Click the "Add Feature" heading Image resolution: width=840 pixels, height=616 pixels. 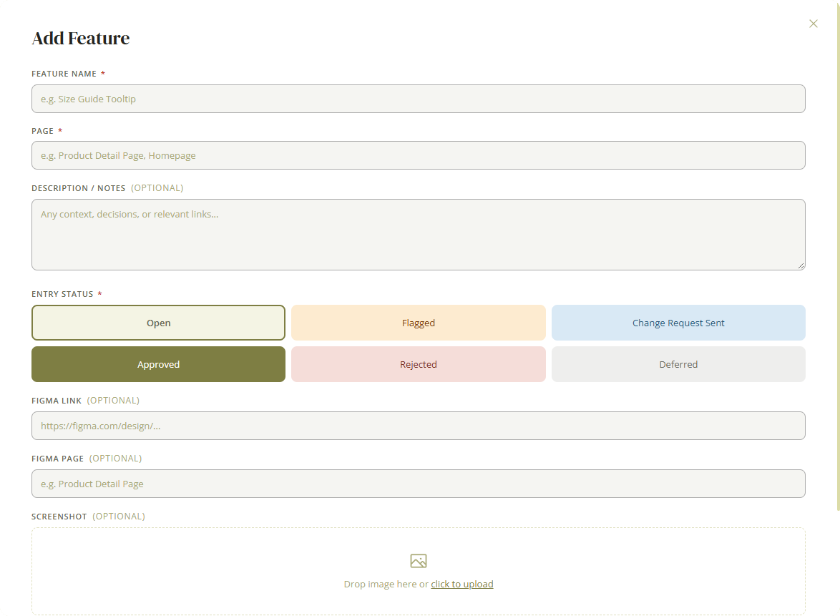point(80,38)
